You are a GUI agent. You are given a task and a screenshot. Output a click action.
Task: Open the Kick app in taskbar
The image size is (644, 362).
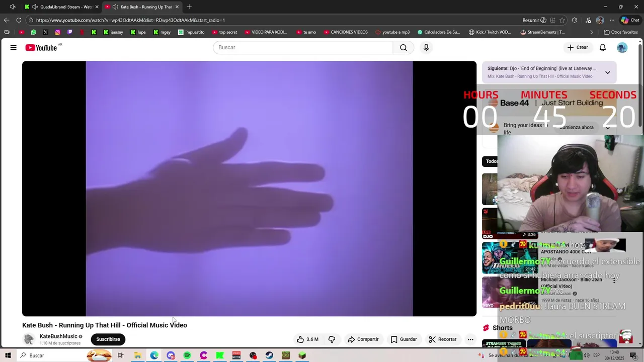[220, 355]
